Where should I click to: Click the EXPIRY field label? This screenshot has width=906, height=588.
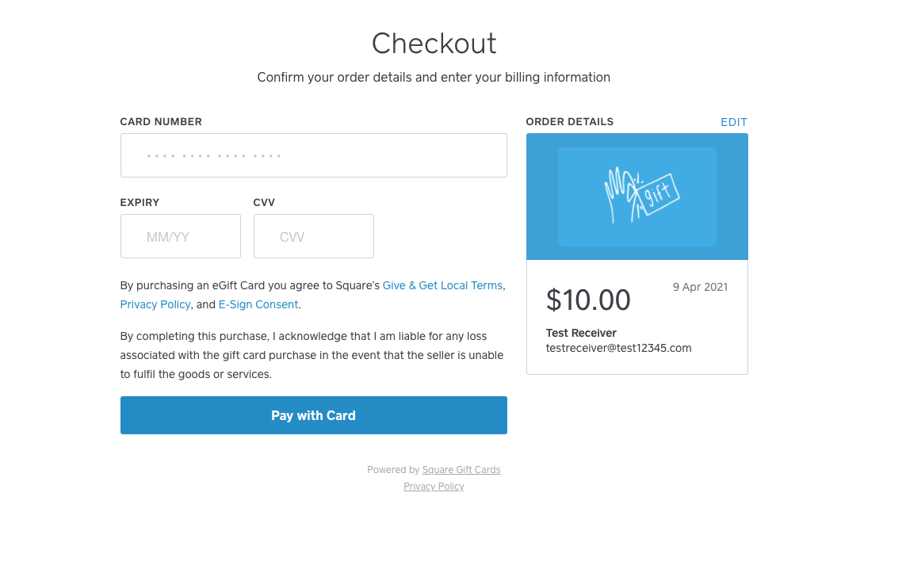[x=140, y=203]
